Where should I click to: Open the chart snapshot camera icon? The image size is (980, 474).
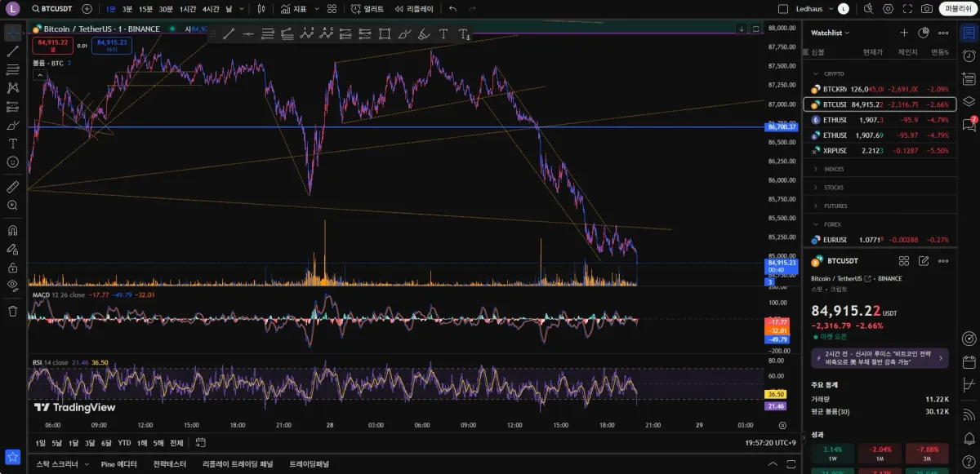926,9
